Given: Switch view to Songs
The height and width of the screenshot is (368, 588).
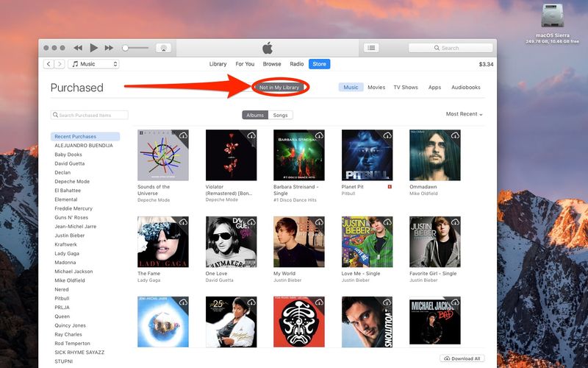Looking at the screenshot, I should click(x=281, y=115).
